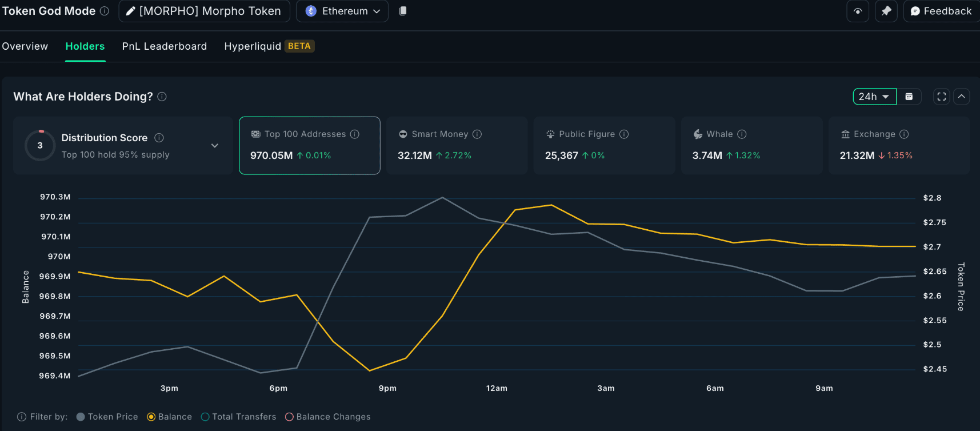Screen dimensions: 980x431
Task: Click the Exchange bank icon
Action: [845, 134]
